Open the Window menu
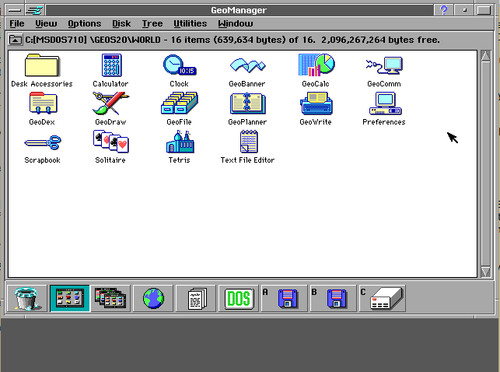The width and height of the screenshot is (500, 372). coord(235,24)
